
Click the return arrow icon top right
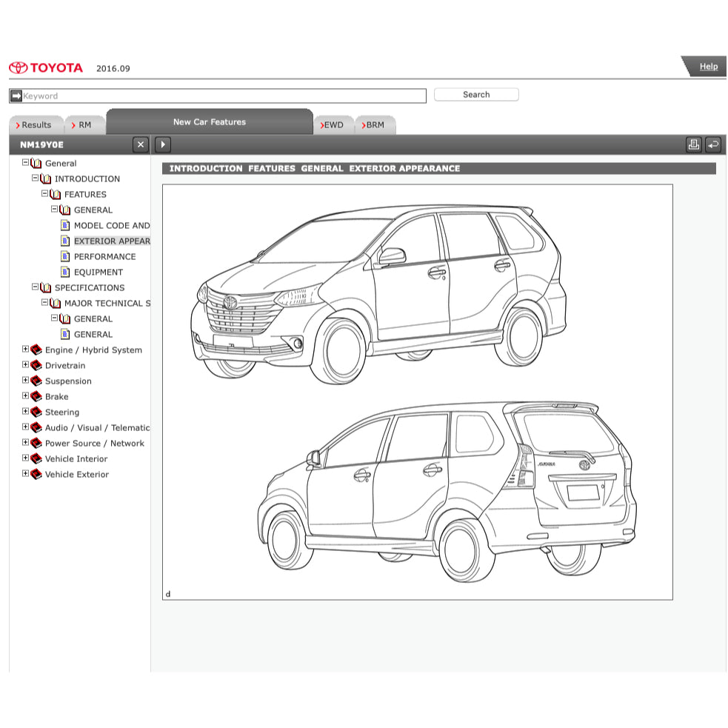712,144
